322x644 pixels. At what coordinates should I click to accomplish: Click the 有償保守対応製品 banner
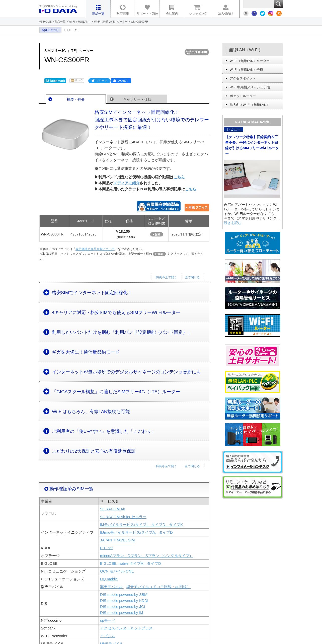point(159,206)
